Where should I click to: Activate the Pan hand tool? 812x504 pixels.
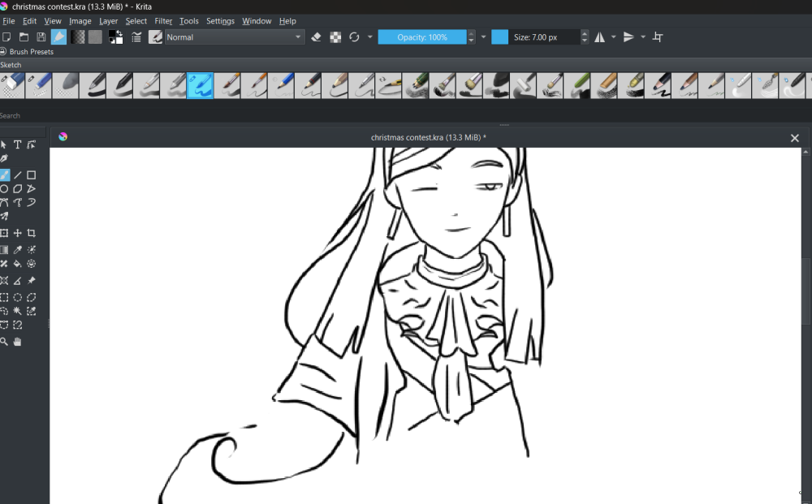[17, 342]
